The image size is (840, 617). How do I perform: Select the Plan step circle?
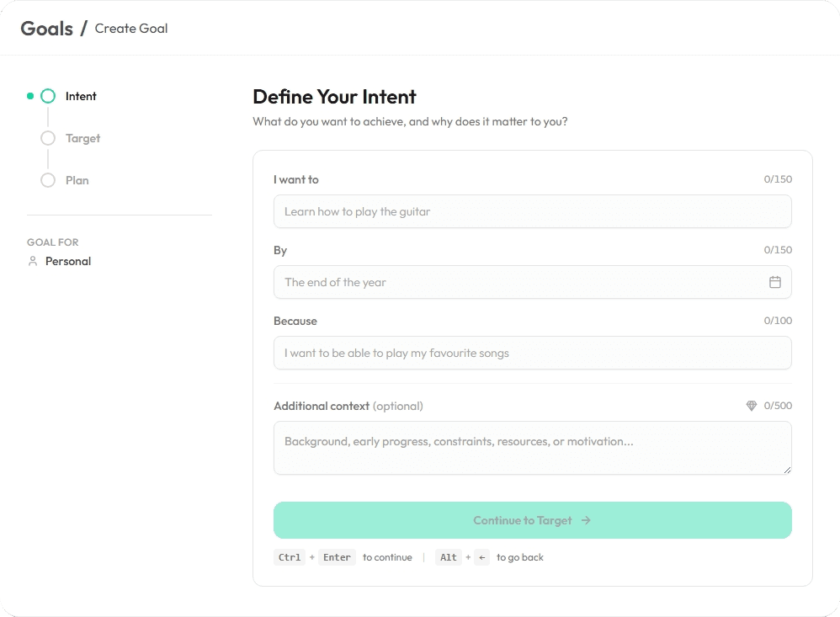[x=48, y=180]
